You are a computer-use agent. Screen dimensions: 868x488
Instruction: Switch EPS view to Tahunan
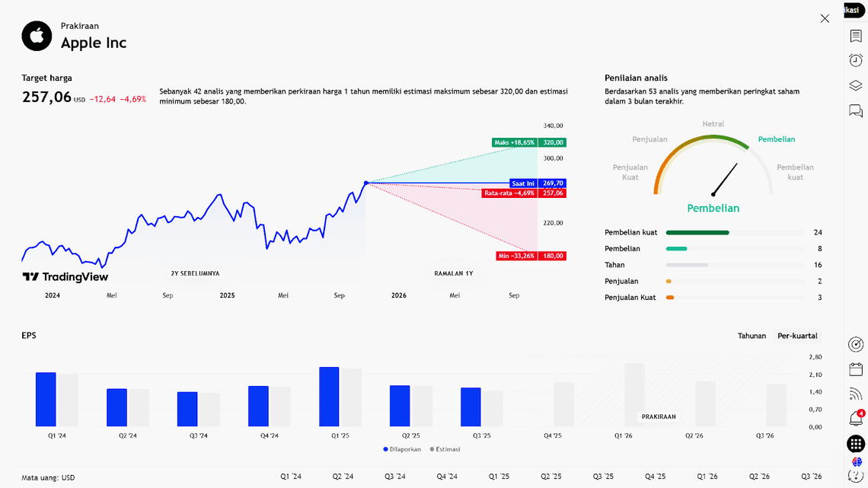pyautogui.click(x=752, y=336)
